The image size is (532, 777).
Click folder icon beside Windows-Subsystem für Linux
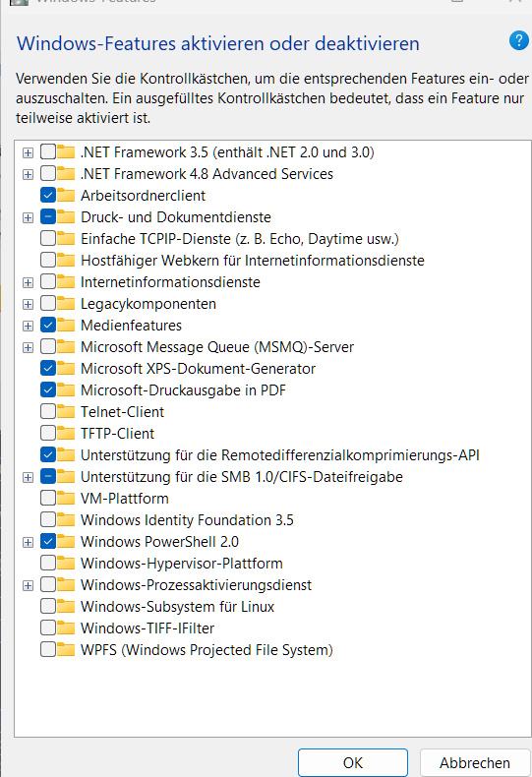(66, 606)
